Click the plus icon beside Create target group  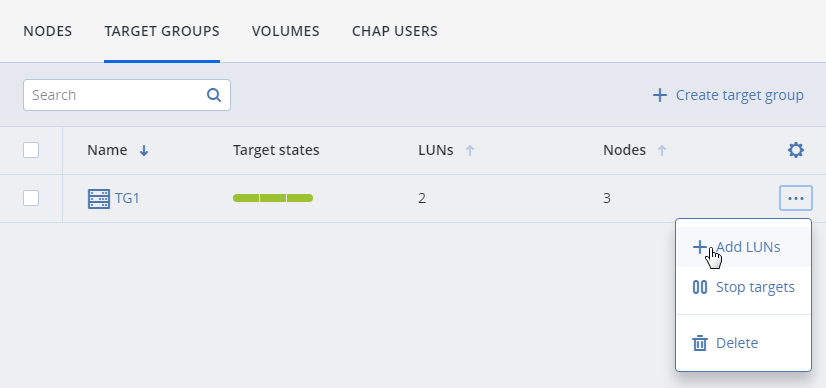coord(660,95)
